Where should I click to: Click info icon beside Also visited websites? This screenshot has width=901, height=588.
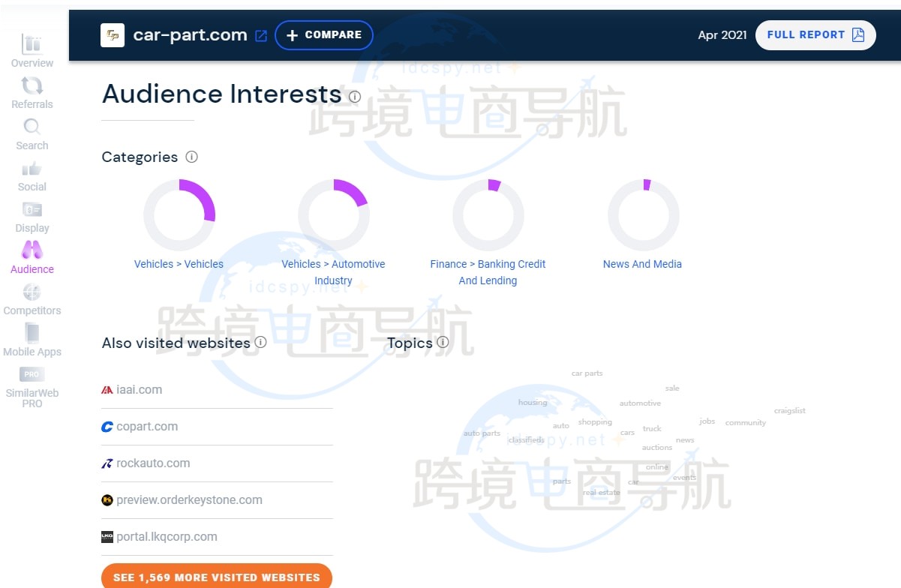pos(260,342)
